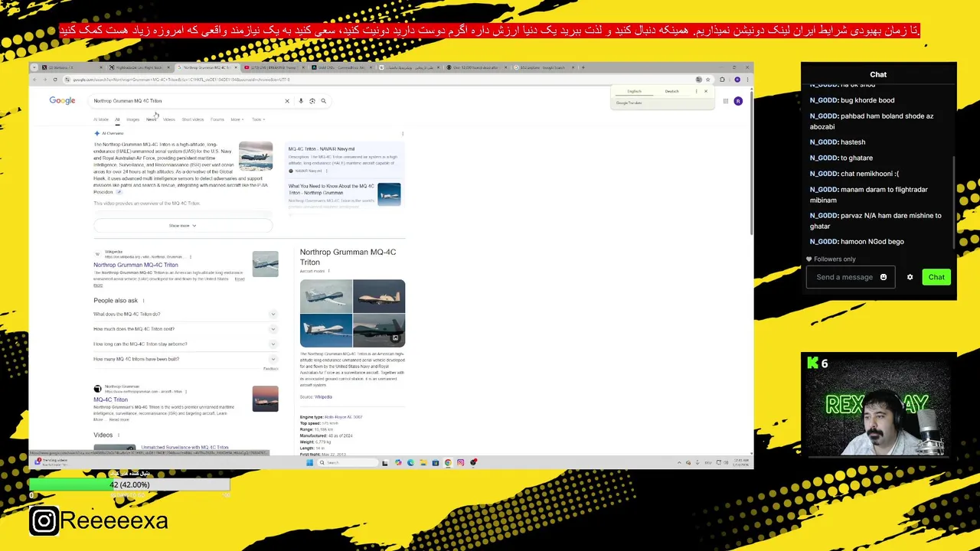Viewport: 980px width, 551px height.
Task: Clear the Google search box text
Action: (287, 101)
